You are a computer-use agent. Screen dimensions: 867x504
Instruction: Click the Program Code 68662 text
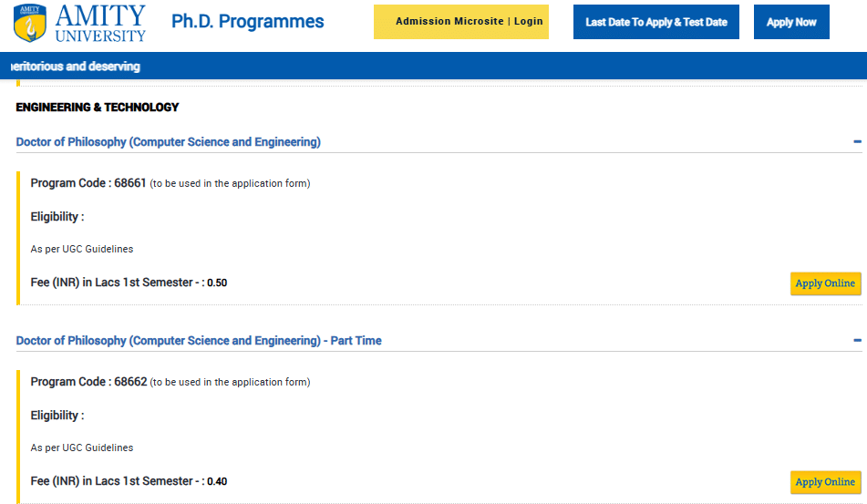point(88,382)
